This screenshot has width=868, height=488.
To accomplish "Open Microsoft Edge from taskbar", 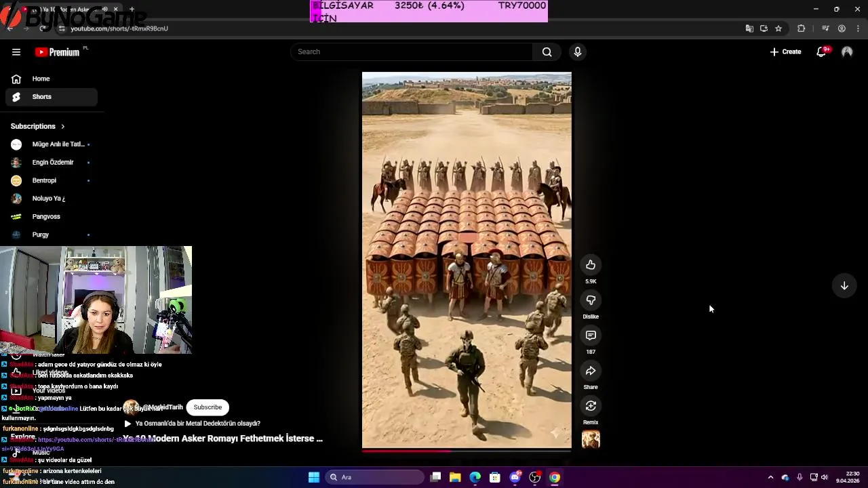I will coord(475,477).
